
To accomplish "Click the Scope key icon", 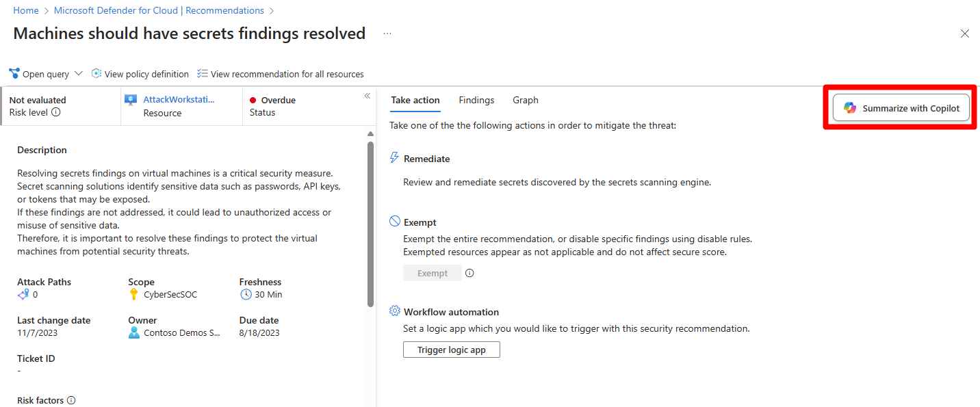I will (134, 294).
